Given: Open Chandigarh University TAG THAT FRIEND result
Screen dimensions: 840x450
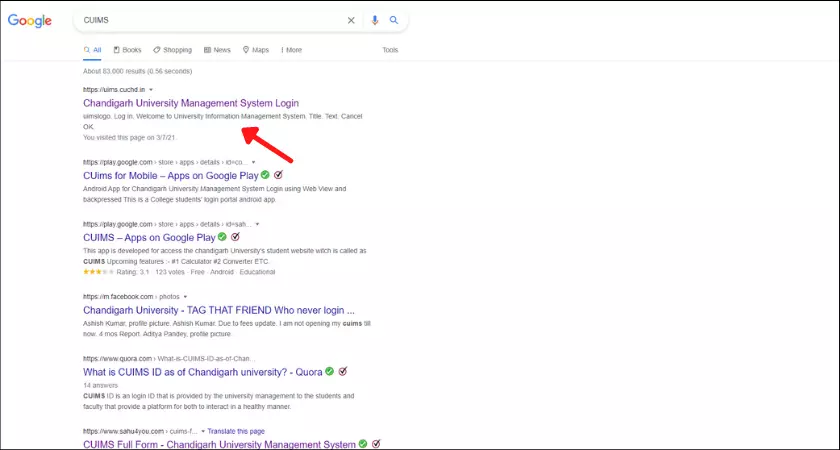Looking at the screenshot, I should 219,310.
